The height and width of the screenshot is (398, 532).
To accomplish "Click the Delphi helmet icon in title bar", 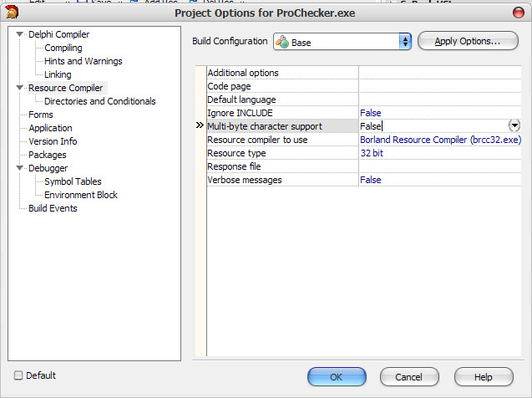I will (12, 13).
